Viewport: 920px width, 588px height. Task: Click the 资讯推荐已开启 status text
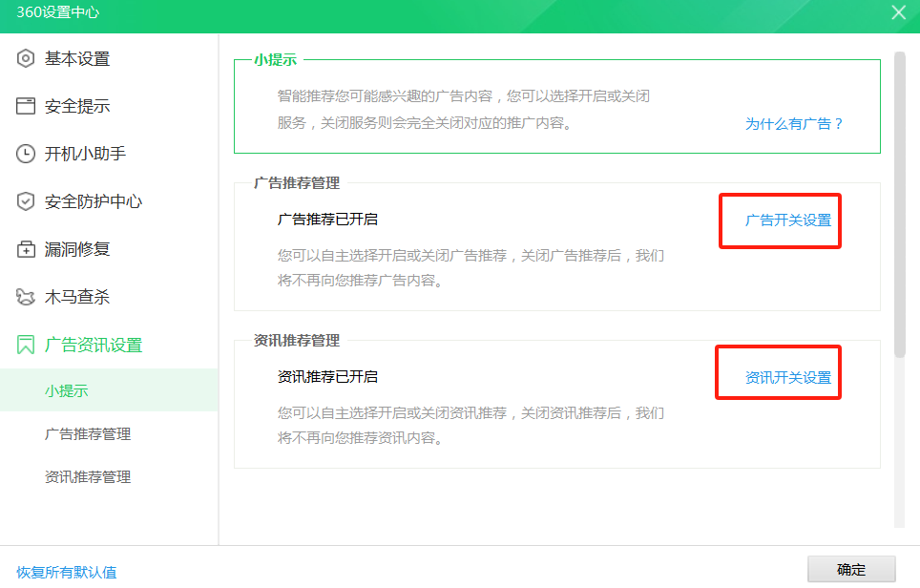[327, 377]
